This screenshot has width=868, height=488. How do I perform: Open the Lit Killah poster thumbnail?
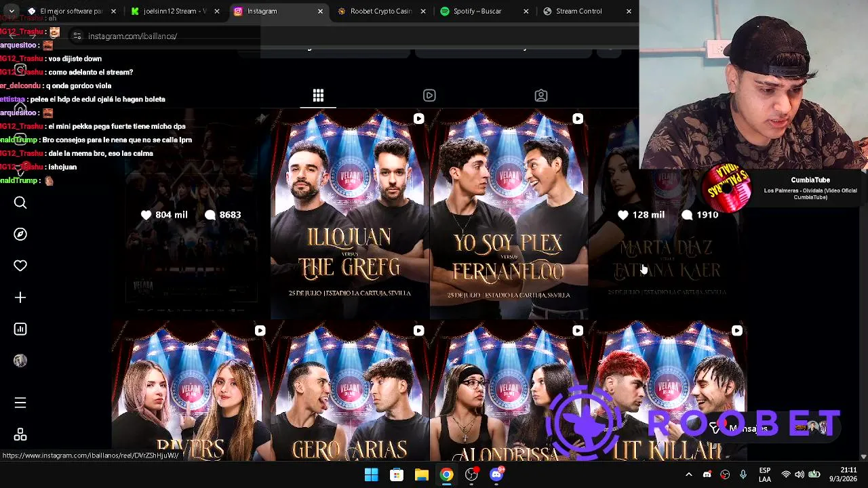pos(667,391)
